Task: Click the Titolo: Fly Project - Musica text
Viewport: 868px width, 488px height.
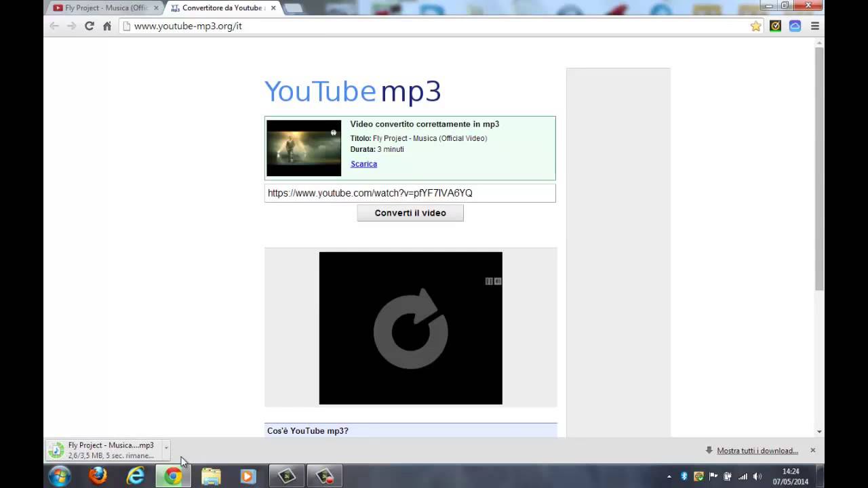Action: click(418, 138)
